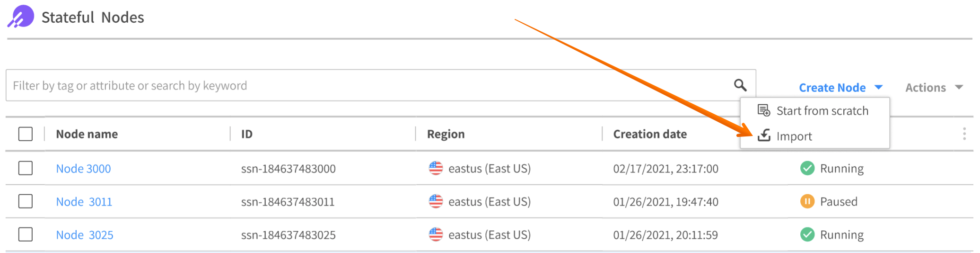Screen dimensions: 980x253
Task: Click the magnifying glass search icon
Action: click(x=740, y=85)
